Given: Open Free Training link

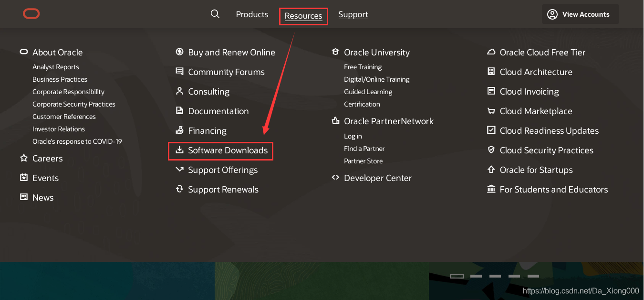Looking at the screenshot, I should click(363, 67).
